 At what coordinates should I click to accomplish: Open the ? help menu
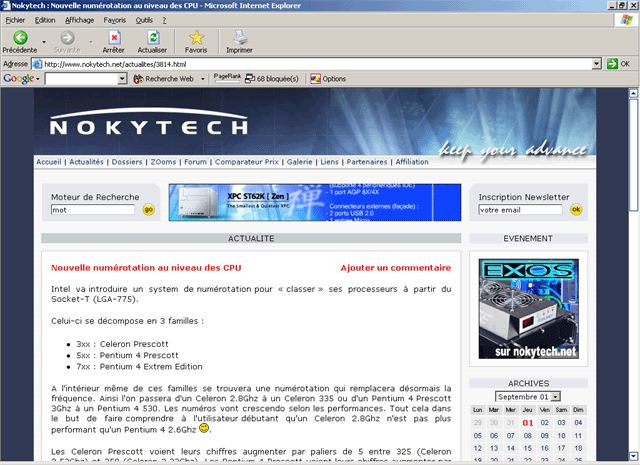(x=164, y=20)
